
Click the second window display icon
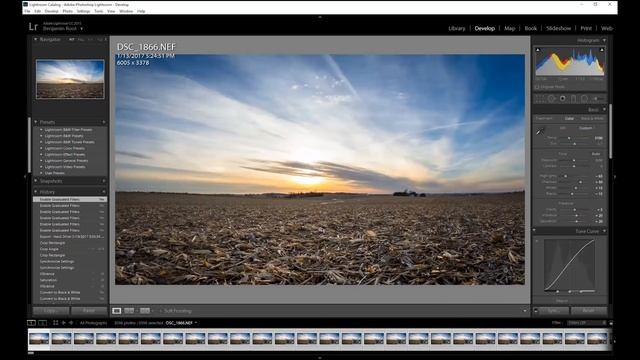42,323
